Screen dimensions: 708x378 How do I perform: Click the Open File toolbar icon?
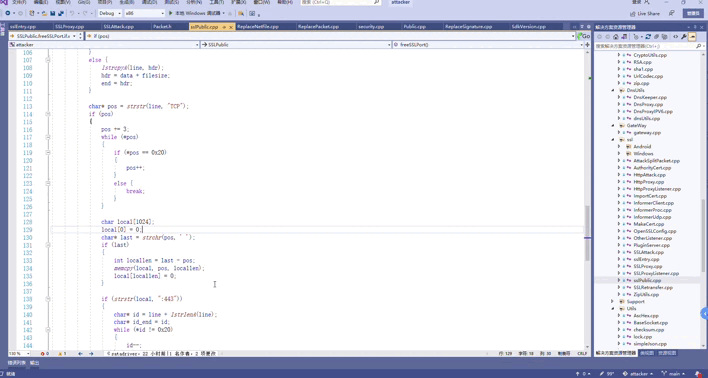[44, 13]
